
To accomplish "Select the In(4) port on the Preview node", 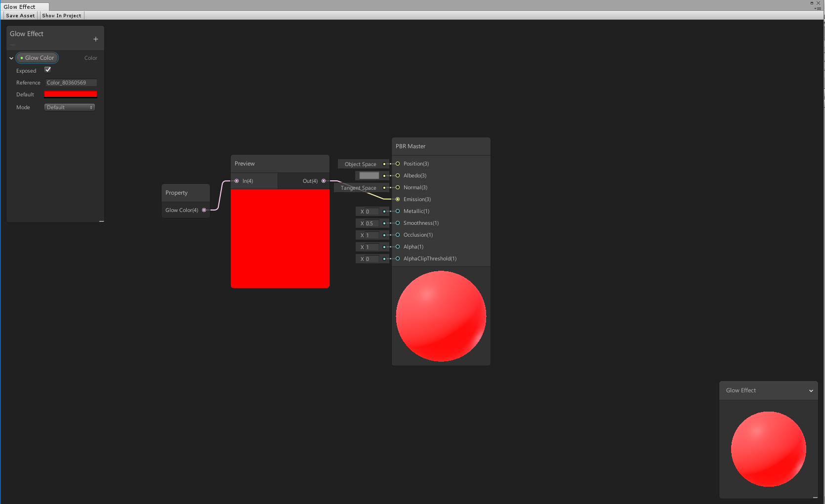I will [237, 181].
